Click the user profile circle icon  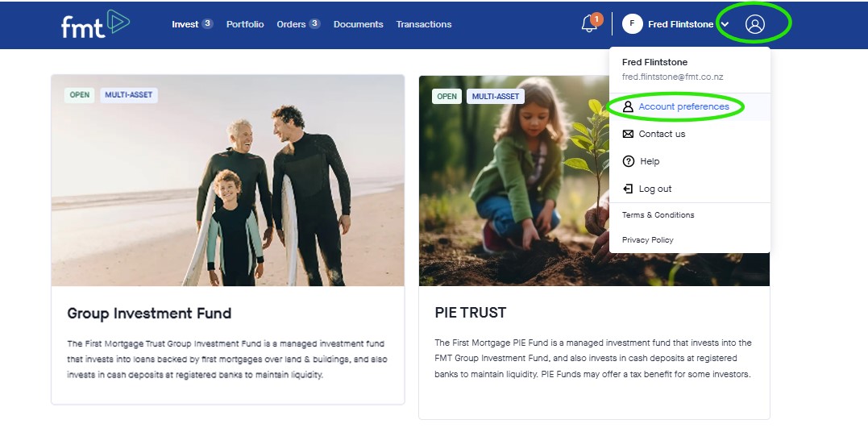coord(754,24)
